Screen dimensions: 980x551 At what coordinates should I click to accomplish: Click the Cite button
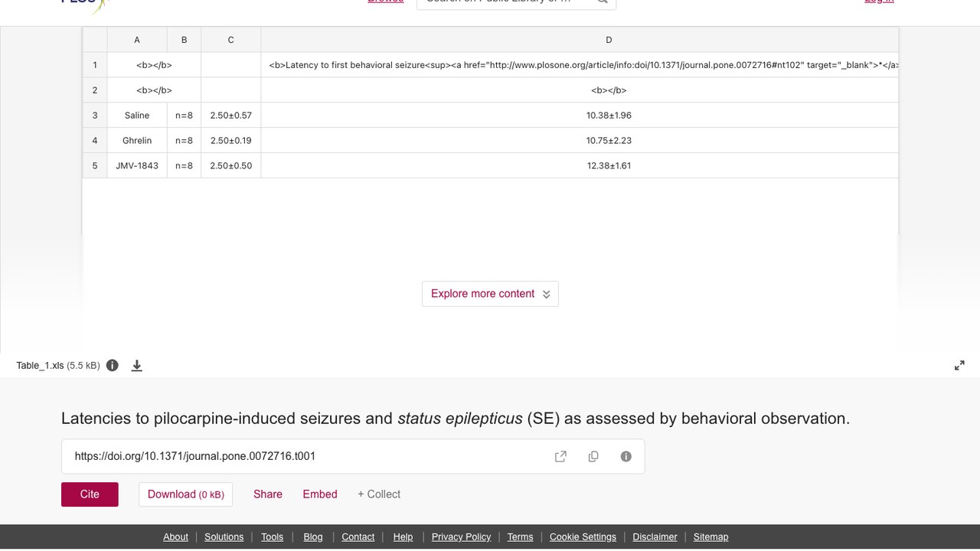[x=90, y=494]
